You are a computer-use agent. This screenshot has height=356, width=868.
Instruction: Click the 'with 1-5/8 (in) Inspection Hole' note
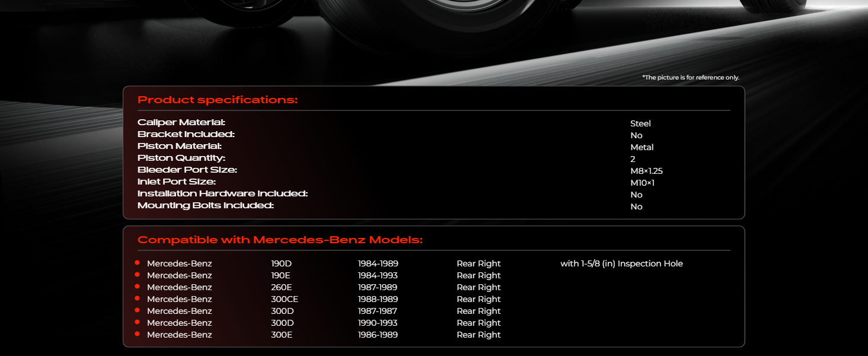pos(621,263)
